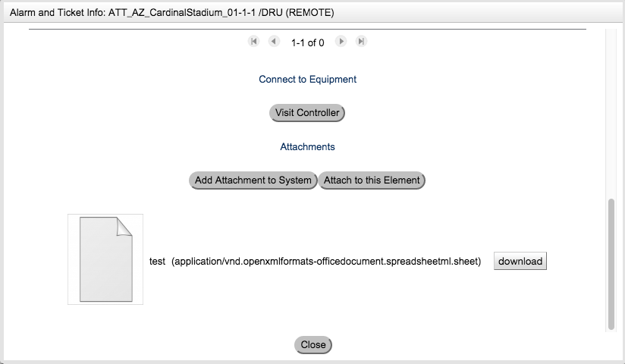Click the previous page arrow

[x=274, y=42]
